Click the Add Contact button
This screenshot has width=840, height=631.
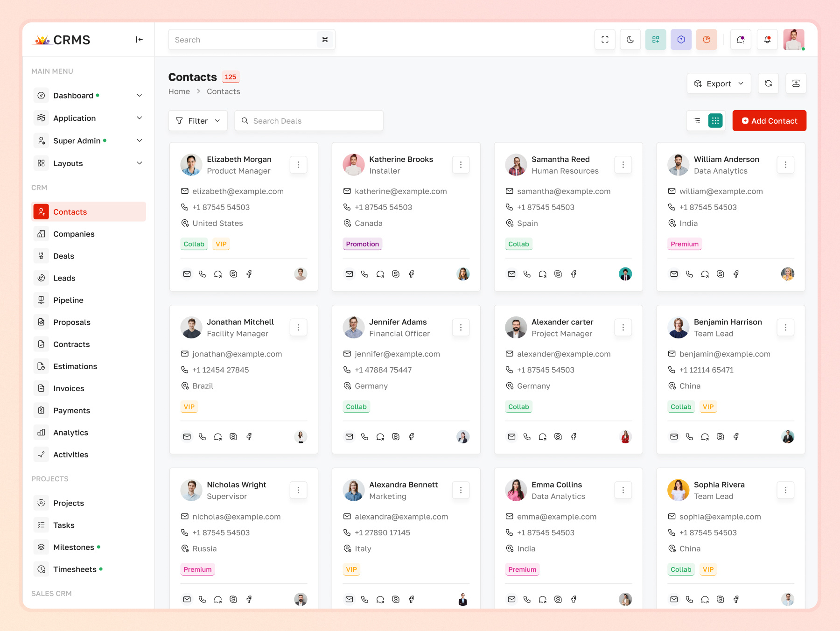pyautogui.click(x=769, y=120)
